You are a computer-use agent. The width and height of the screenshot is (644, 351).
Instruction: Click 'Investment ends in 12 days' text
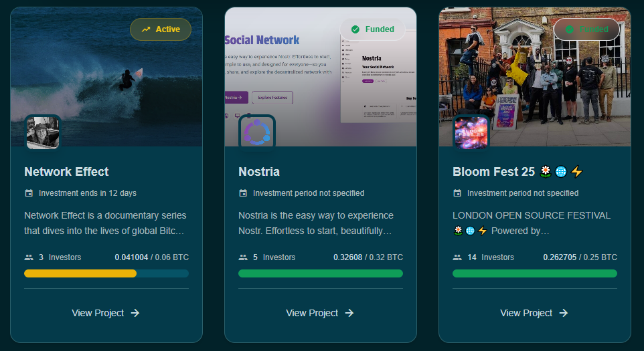pos(88,193)
